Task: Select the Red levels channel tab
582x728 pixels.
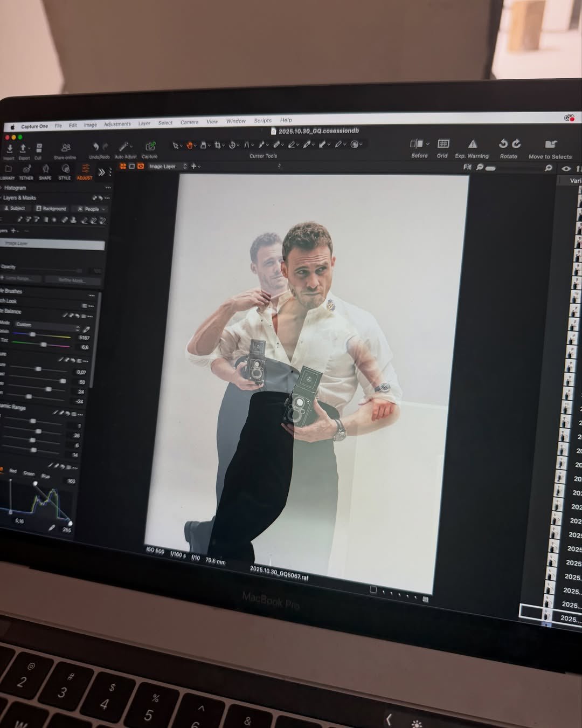Action: 13,471
